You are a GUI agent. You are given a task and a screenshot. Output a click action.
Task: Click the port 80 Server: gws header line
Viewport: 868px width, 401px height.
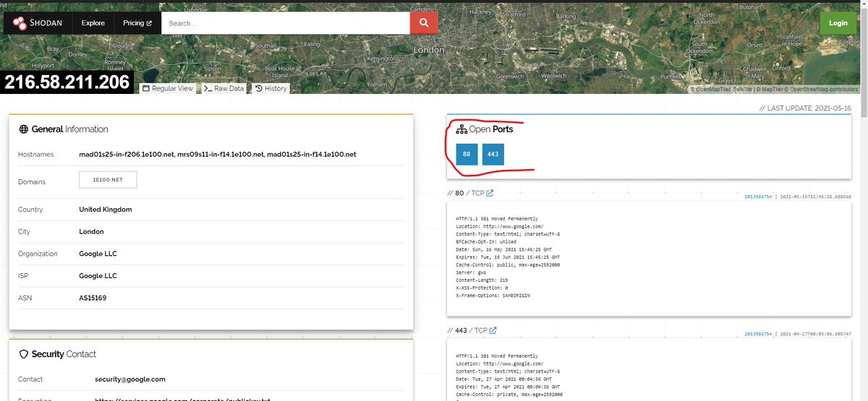[x=472, y=272]
